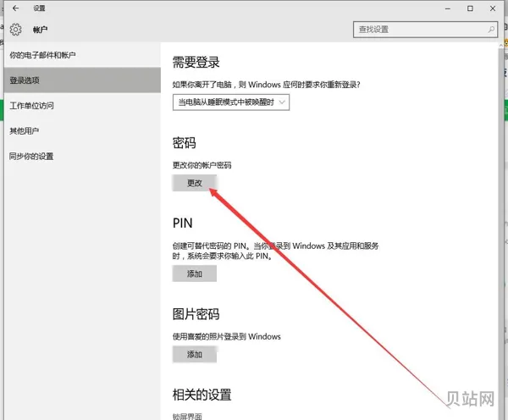508x420 pixels.
Task: Click the search magnifier icon
Action: coord(491,30)
